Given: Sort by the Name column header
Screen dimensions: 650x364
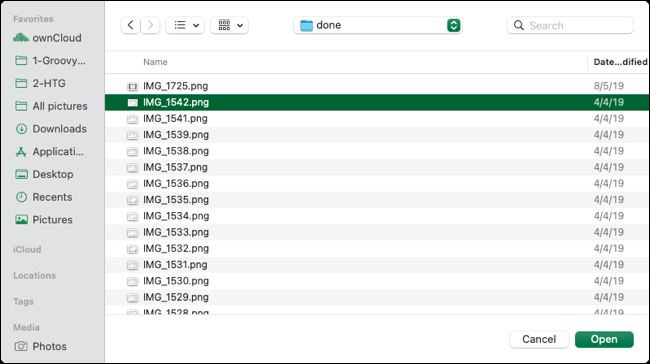Looking at the screenshot, I should point(155,62).
